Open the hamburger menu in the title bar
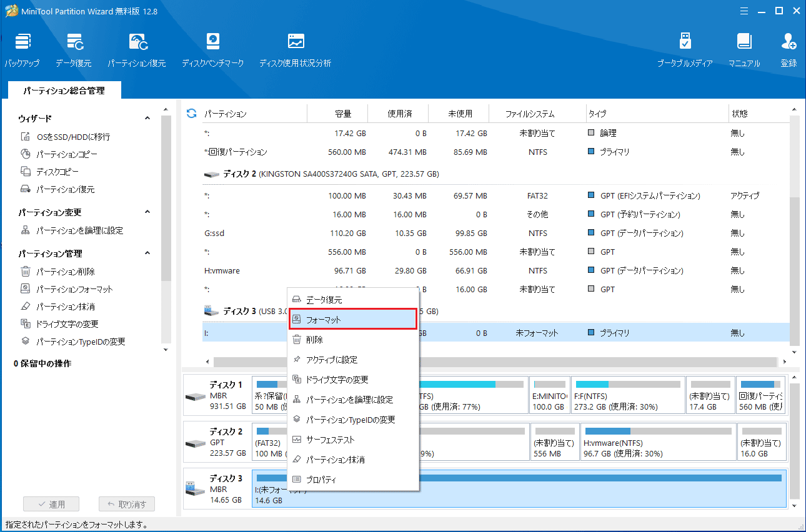The height and width of the screenshot is (532, 806). point(744,11)
